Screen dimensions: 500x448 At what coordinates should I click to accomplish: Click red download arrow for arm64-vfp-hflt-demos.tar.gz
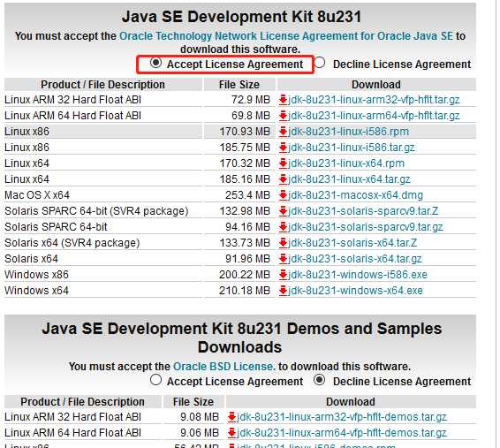pyautogui.click(x=231, y=433)
